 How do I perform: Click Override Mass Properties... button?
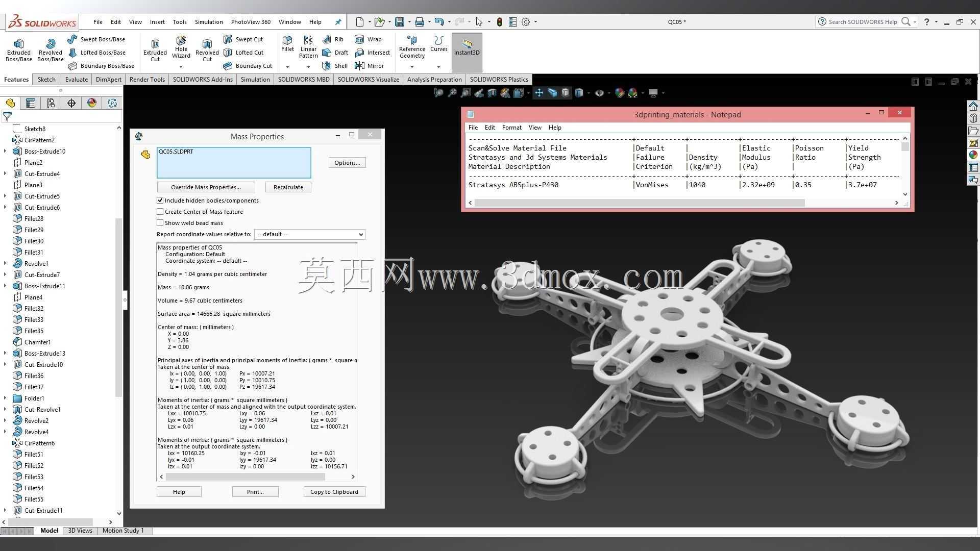[206, 187]
